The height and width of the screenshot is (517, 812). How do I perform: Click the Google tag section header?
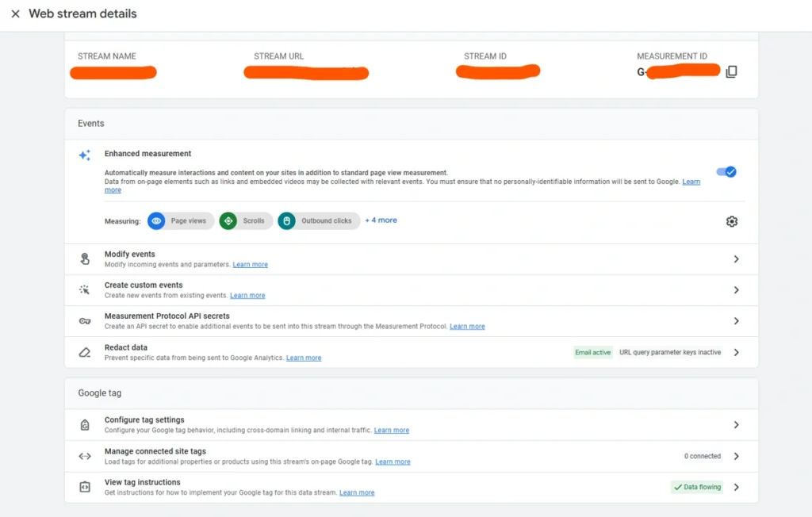coord(99,393)
